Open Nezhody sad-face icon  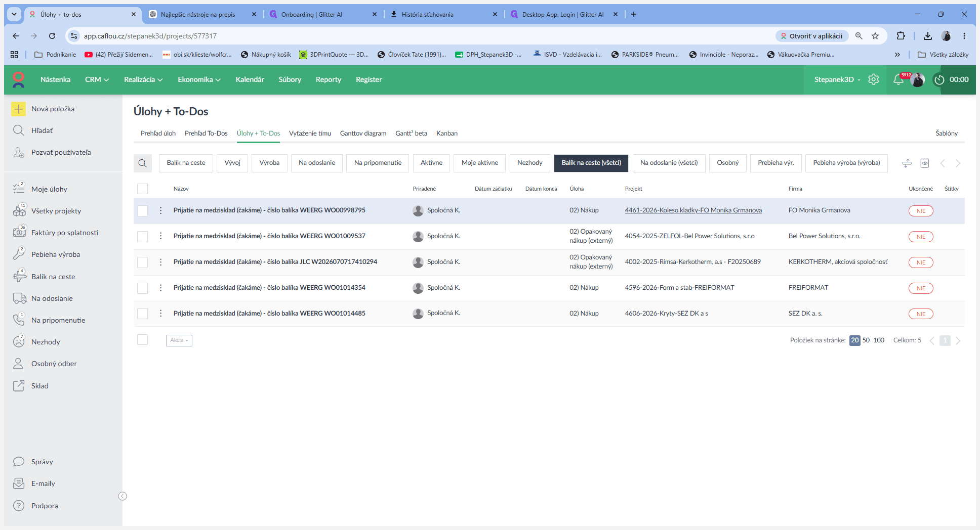point(19,341)
